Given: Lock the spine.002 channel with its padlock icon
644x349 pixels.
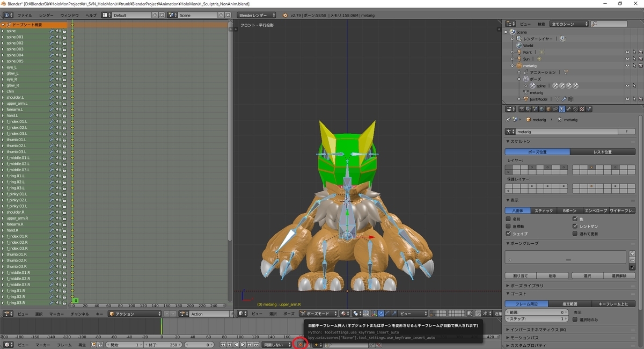Looking at the screenshot, I should click(x=64, y=43).
